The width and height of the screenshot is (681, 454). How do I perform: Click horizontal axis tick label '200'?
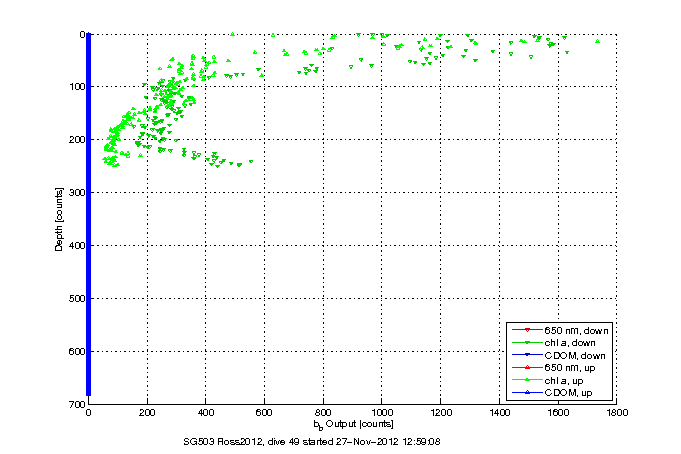pyautogui.click(x=147, y=413)
